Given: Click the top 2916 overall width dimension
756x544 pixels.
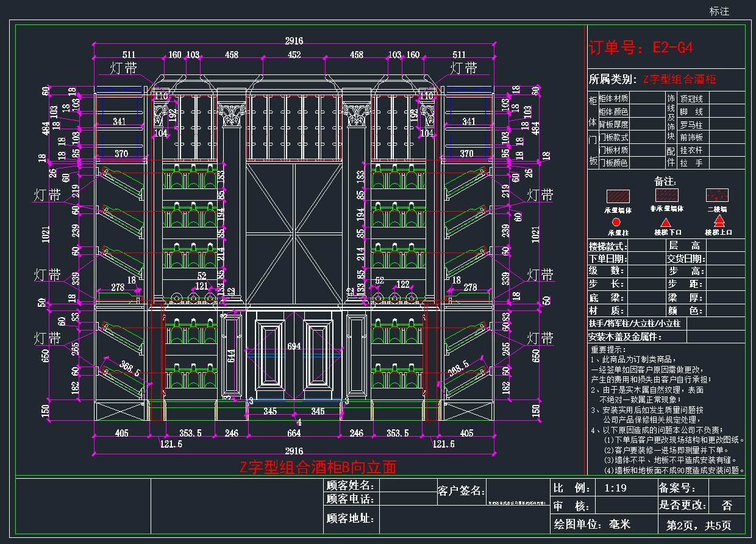Looking at the screenshot, I should click(294, 41).
